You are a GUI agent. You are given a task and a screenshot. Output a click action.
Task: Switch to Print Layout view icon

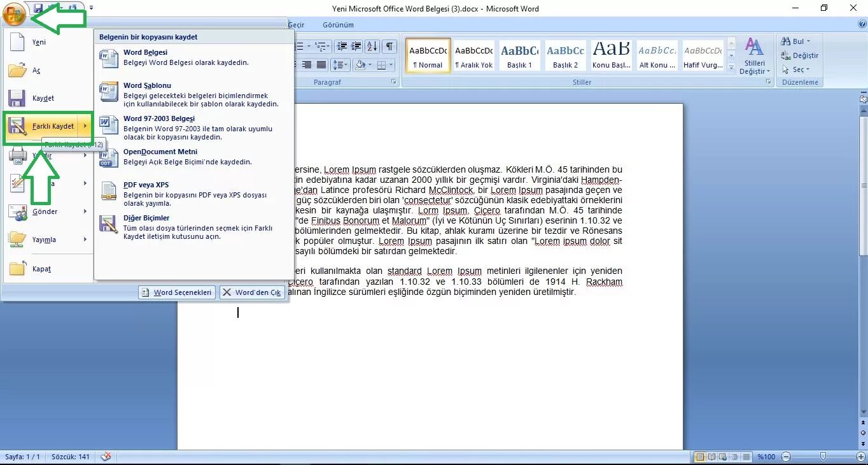click(x=700, y=457)
